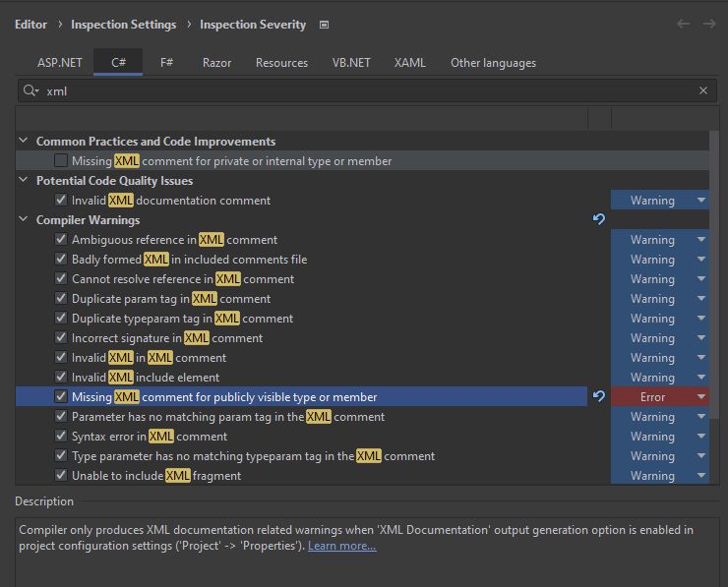The width and height of the screenshot is (728, 587).
Task: Click the settings layer icon beside Inspection Severity
Action: coord(324,25)
